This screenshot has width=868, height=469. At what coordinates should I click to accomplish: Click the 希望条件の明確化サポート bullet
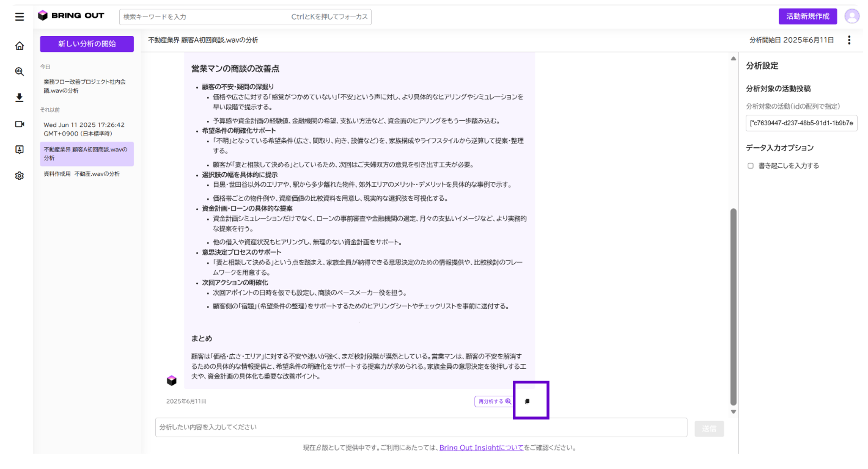[239, 131]
